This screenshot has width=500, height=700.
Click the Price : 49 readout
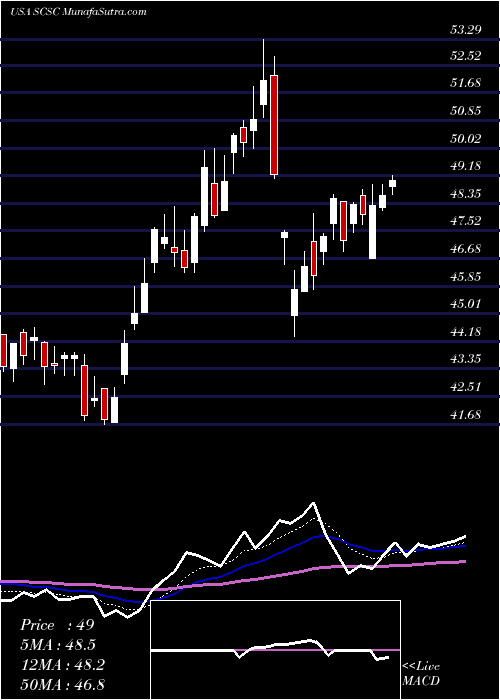coord(57,625)
